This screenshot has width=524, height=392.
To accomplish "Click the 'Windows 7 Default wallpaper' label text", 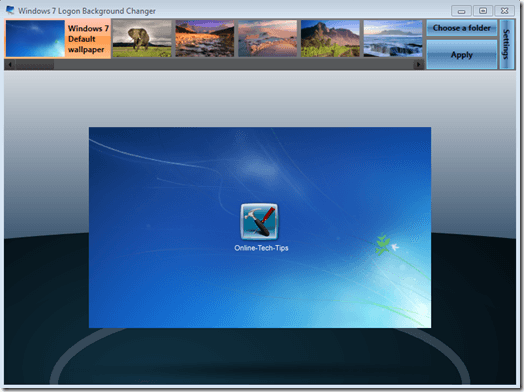I will click(88, 39).
